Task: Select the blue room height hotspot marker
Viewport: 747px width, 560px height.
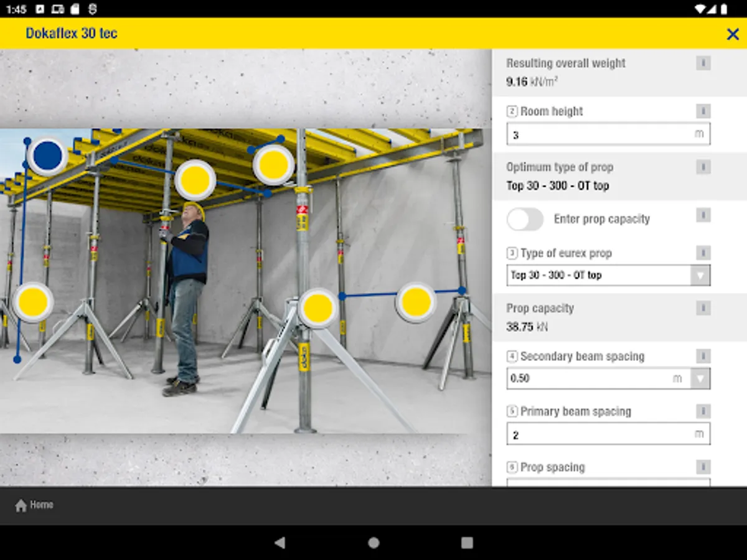Action: tap(47, 156)
